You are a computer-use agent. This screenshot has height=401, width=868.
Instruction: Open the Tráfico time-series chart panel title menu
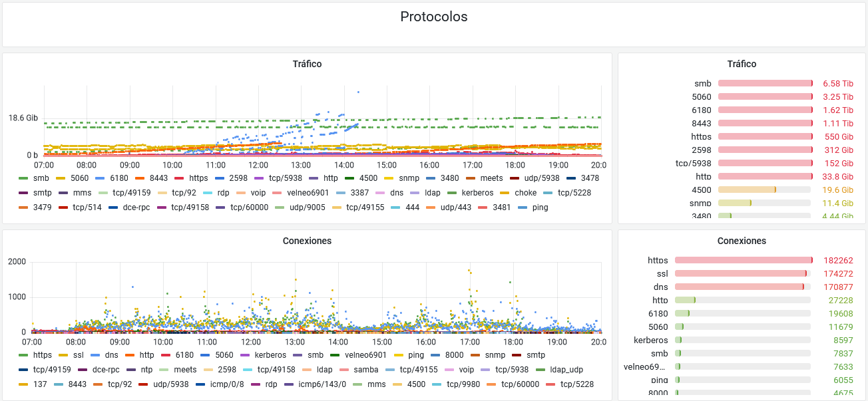coord(307,65)
